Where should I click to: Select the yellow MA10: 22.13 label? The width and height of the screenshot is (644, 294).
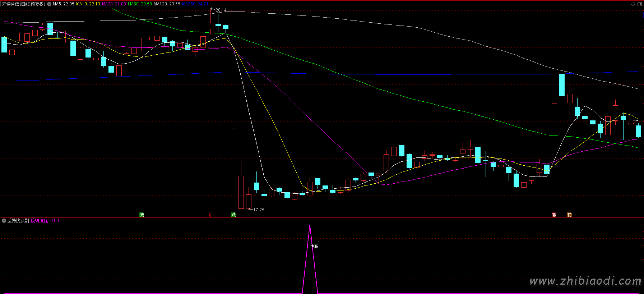click(x=88, y=4)
